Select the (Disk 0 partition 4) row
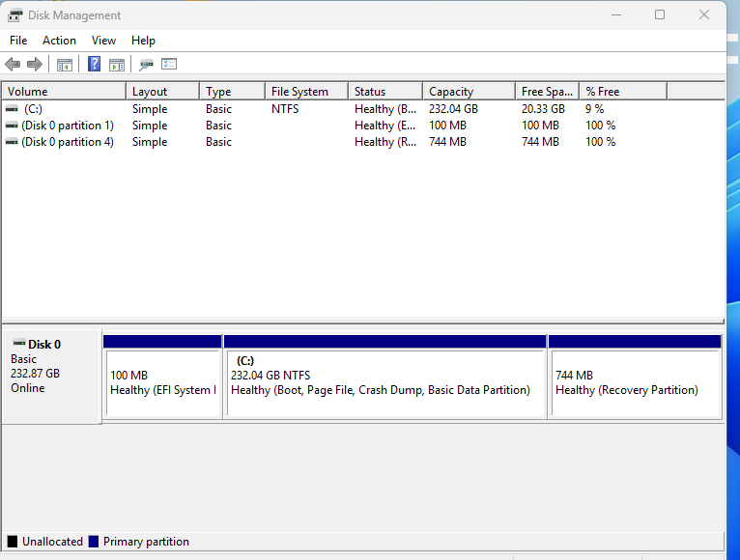Viewport: 740px width, 560px height. (x=363, y=142)
